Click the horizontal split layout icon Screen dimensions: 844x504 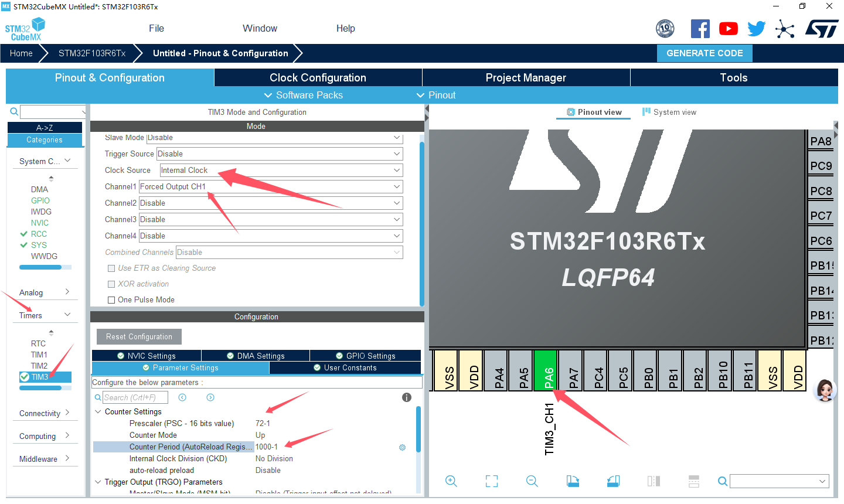pos(694,481)
